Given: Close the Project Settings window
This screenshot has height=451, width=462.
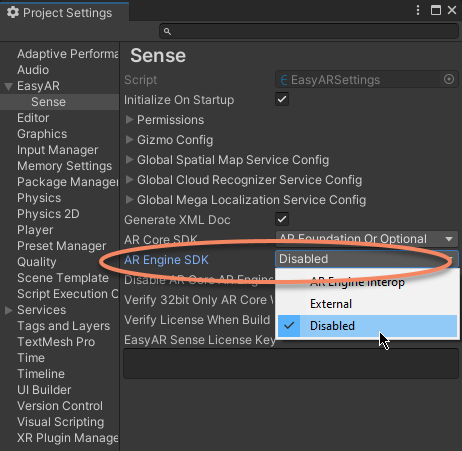Looking at the screenshot, I should pos(452,10).
